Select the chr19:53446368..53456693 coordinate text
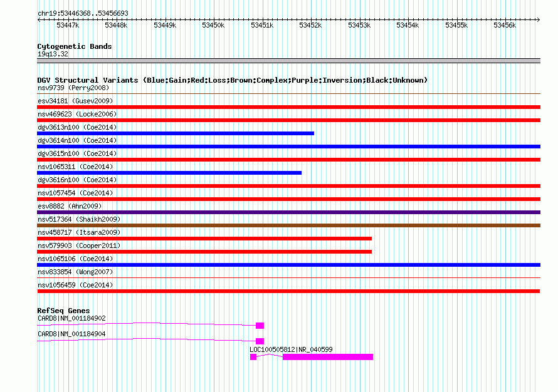 [83, 14]
